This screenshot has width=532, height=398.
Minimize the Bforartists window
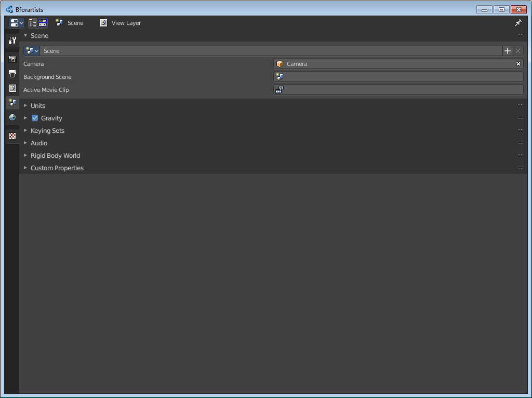pos(484,9)
